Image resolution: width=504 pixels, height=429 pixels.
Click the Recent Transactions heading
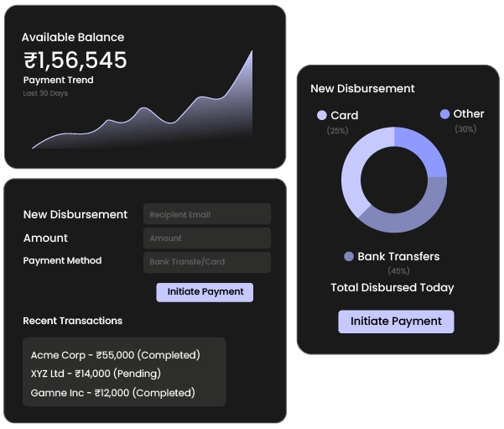tap(72, 321)
